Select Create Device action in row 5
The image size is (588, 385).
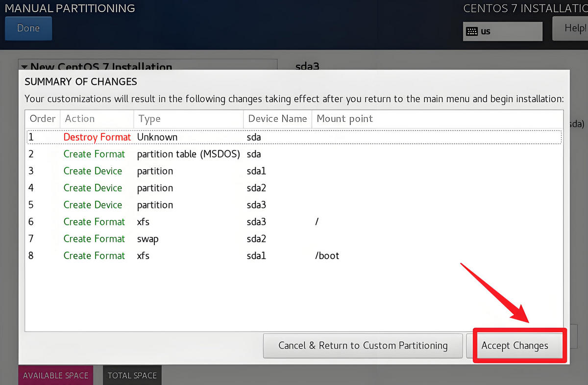click(93, 205)
